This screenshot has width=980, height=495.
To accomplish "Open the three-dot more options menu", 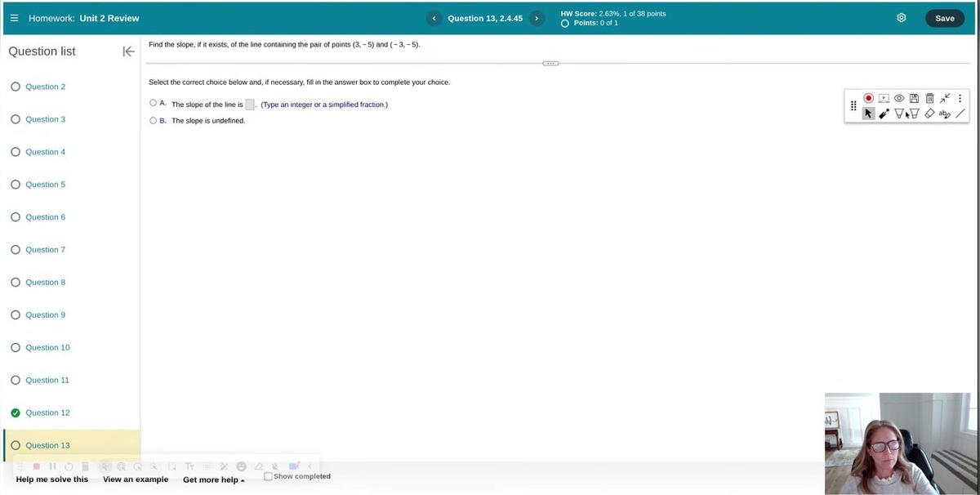I will coord(960,98).
